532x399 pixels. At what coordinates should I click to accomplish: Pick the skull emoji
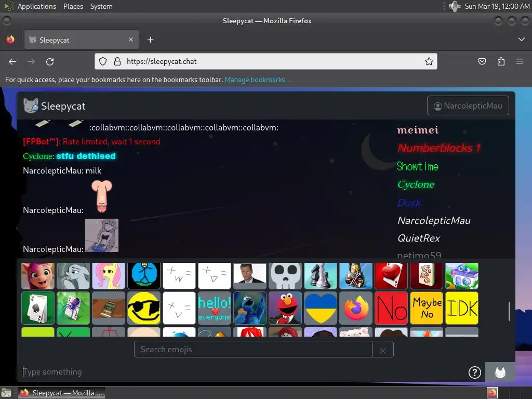(285, 276)
